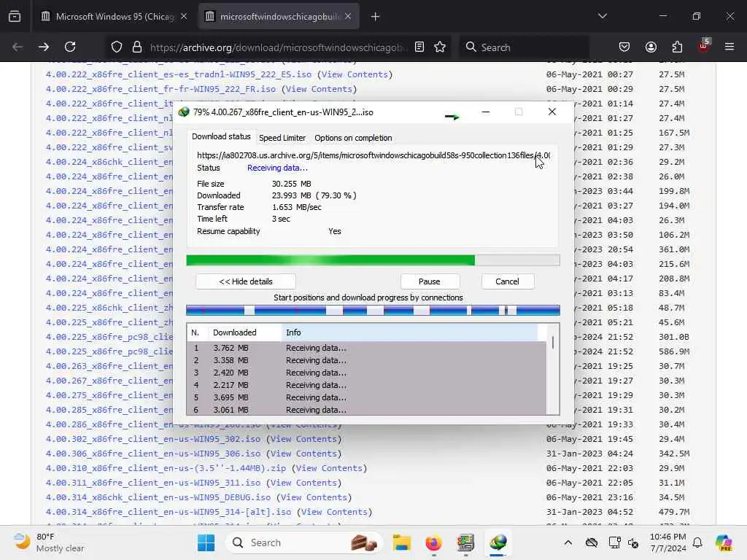Click the Downloaded column header
The width and height of the screenshot is (747, 560).
(x=246, y=332)
